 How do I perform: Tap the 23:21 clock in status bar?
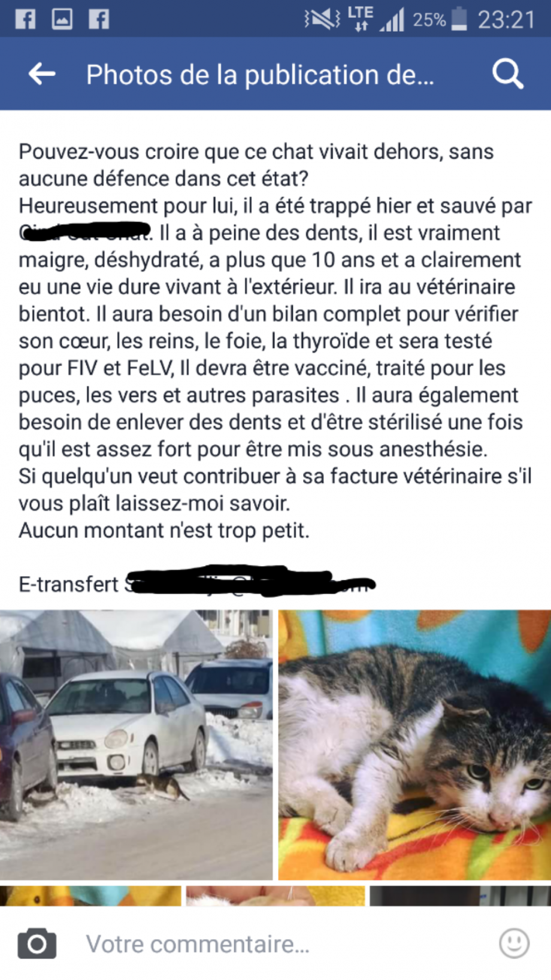506,20
